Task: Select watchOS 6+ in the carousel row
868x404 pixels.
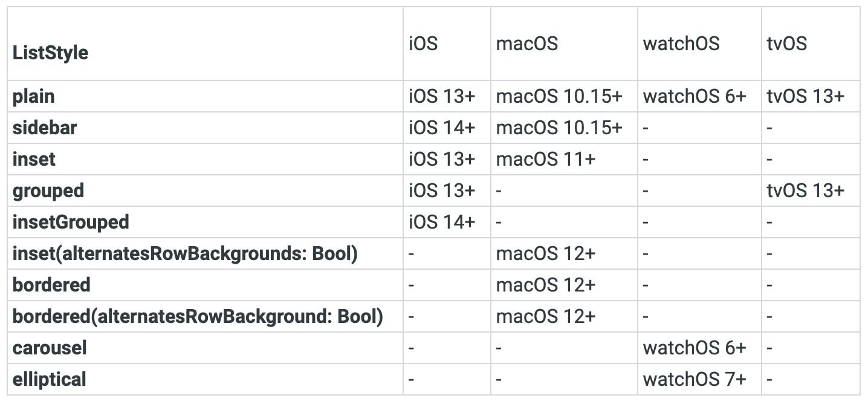Action: coord(695,348)
